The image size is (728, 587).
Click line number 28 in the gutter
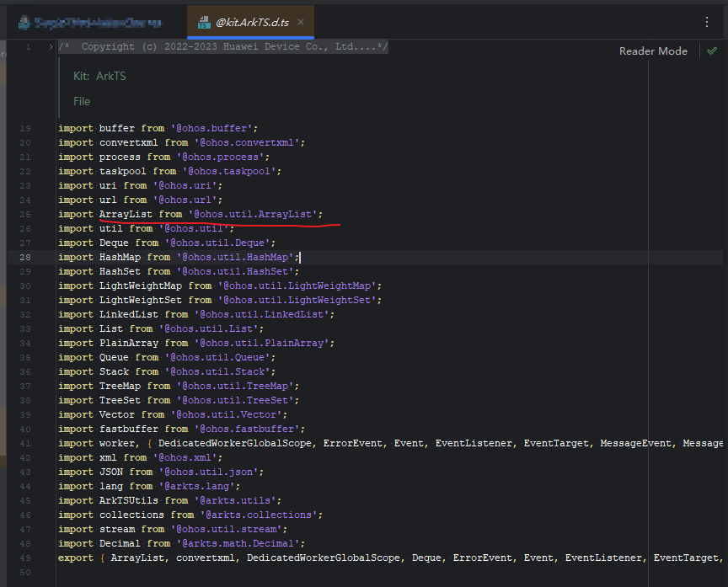pyautogui.click(x=25, y=257)
